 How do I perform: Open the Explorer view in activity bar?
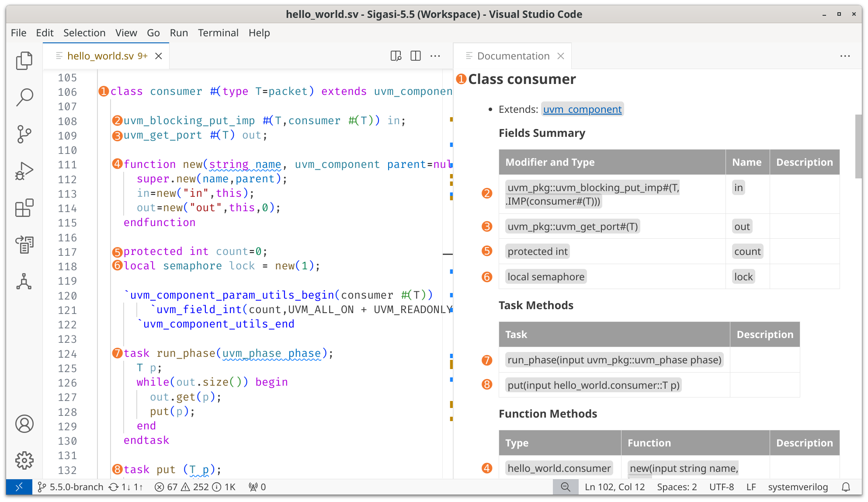click(24, 60)
